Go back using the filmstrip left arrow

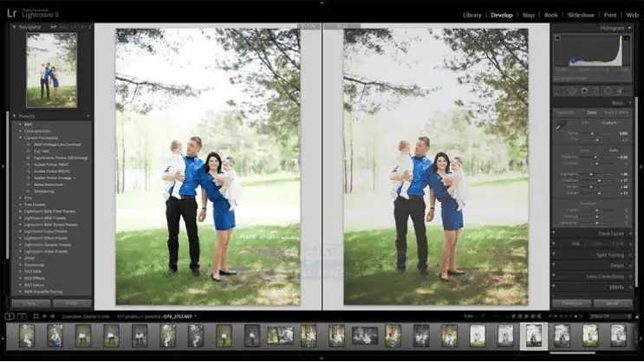(44, 316)
